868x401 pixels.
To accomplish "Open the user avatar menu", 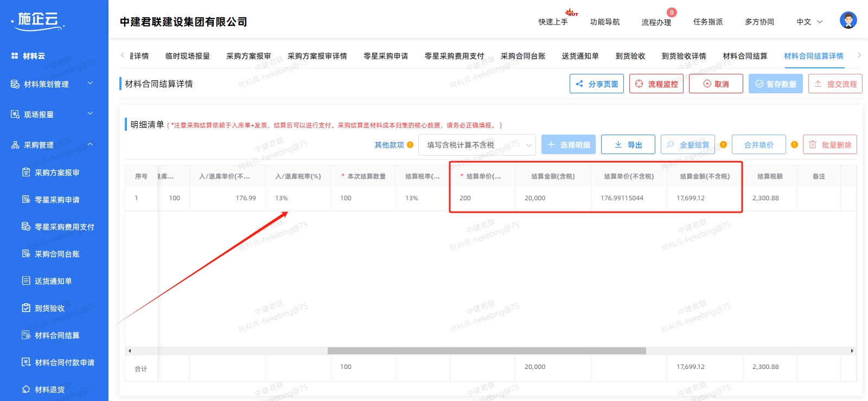I will (848, 21).
